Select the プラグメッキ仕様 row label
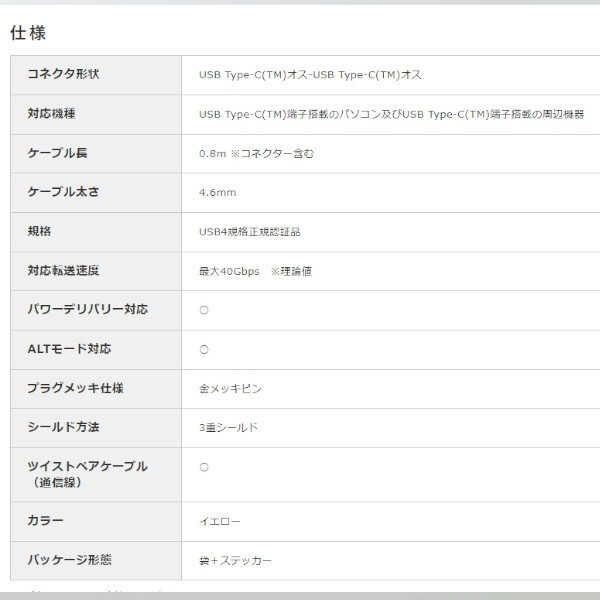The image size is (600, 600). [x=75, y=388]
